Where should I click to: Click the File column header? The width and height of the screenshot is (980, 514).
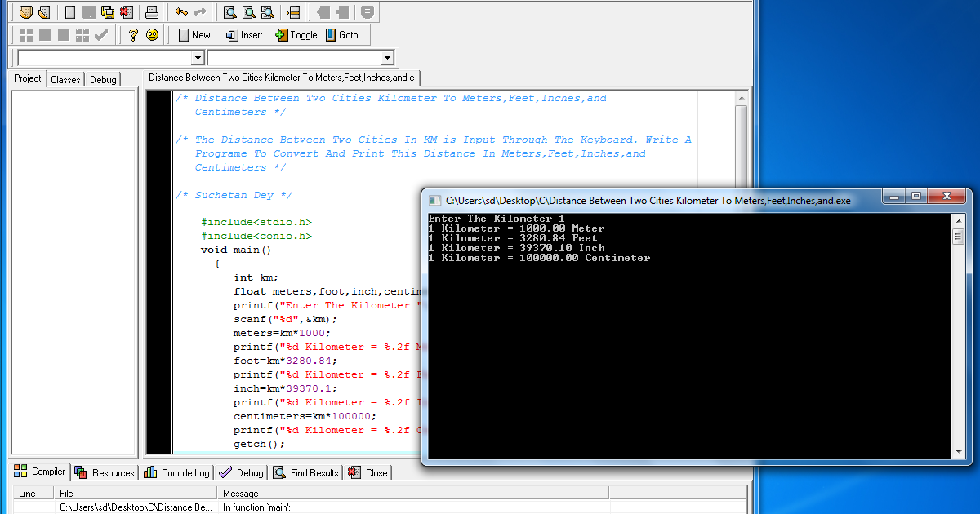coord(136,493)
